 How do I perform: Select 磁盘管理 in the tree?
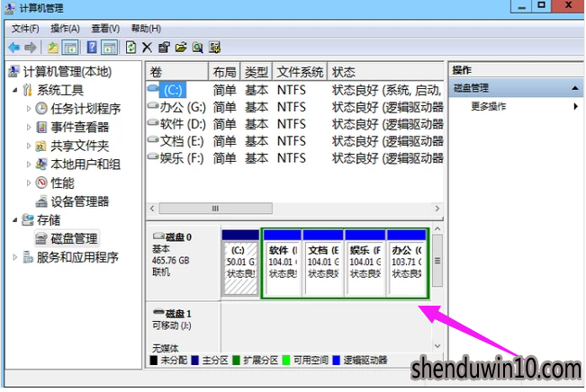coord(74,238)
